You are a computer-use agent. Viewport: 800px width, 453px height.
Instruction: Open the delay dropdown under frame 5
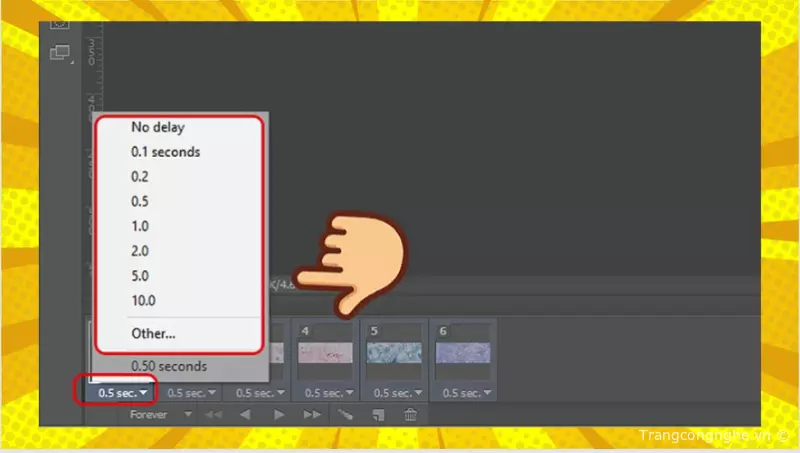(x=394, y=393)
